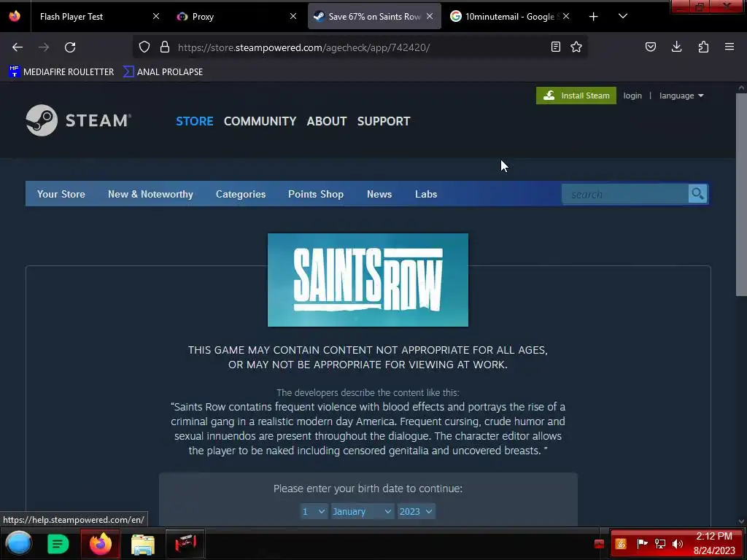Image resolution: width=747 pixels, height=560 pixels.
Task: Open the green notes taskbar app
Action: 58,543
